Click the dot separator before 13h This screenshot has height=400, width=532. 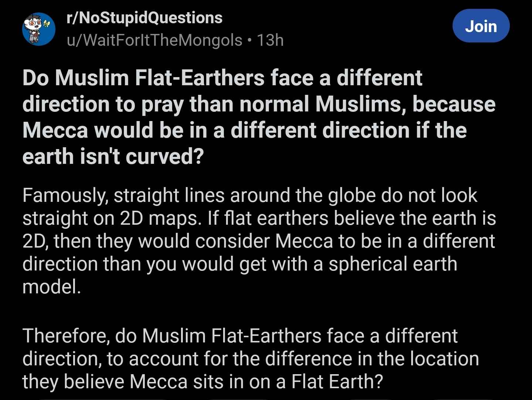point(249,40)
